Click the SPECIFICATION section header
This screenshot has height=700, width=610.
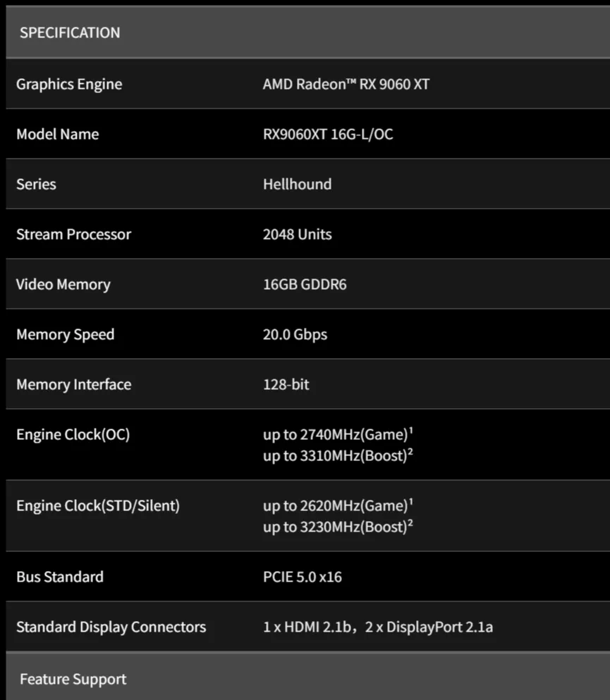pos(70,32)
